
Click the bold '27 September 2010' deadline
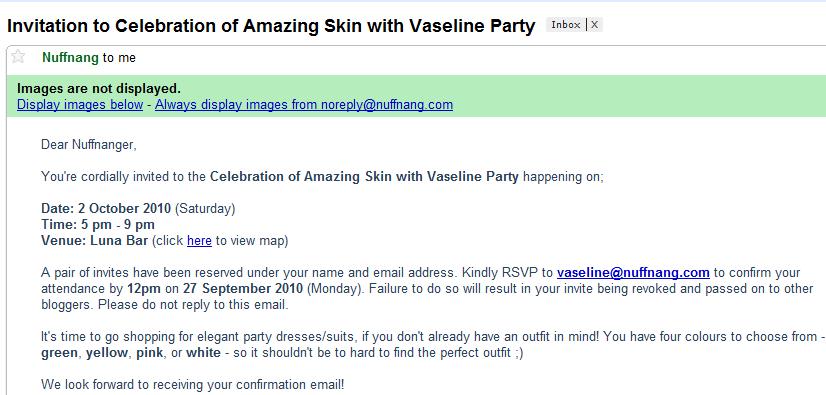tap(243, 289)
